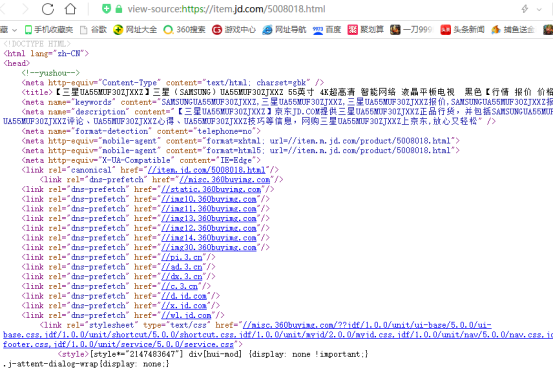
Task: Open the stylesheet ui-base.css URL link
Action: (x=367, y=325)
